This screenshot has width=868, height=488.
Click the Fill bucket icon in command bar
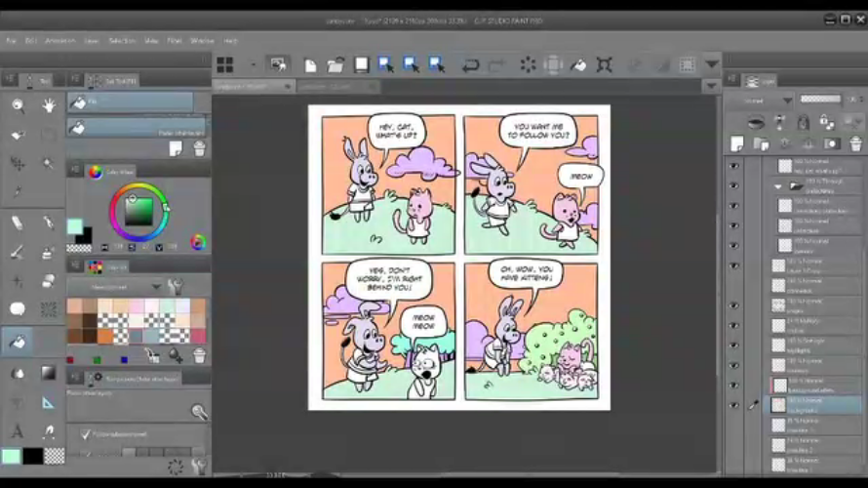pyautogui.click(x=578, y=64)
